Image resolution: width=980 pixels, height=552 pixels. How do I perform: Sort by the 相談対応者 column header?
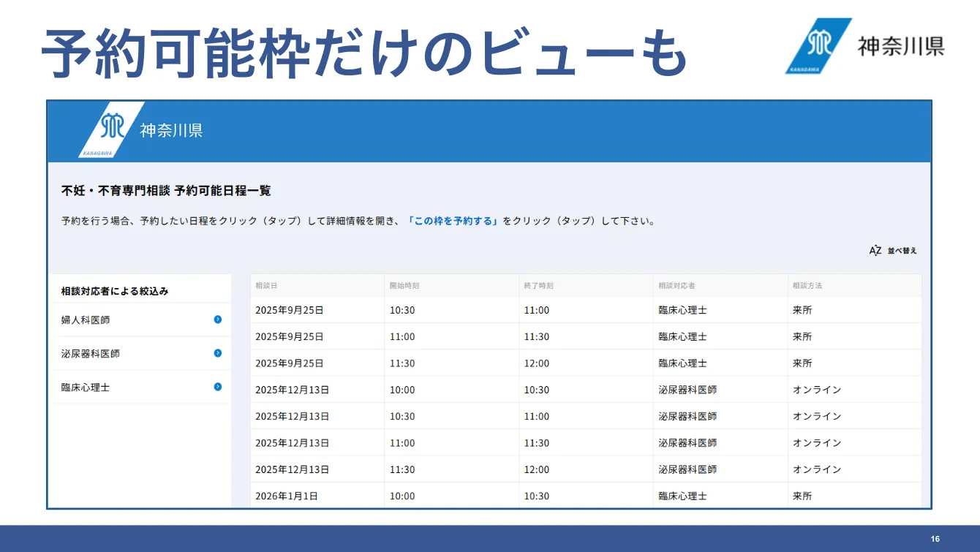pos(676,285)
